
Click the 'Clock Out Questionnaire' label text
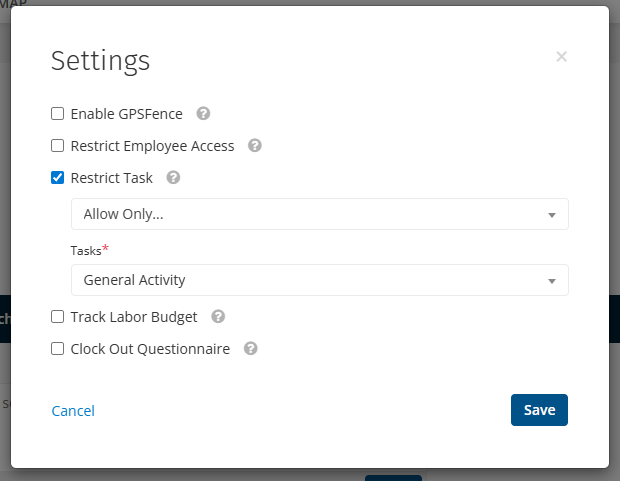[x=150, y=349]
